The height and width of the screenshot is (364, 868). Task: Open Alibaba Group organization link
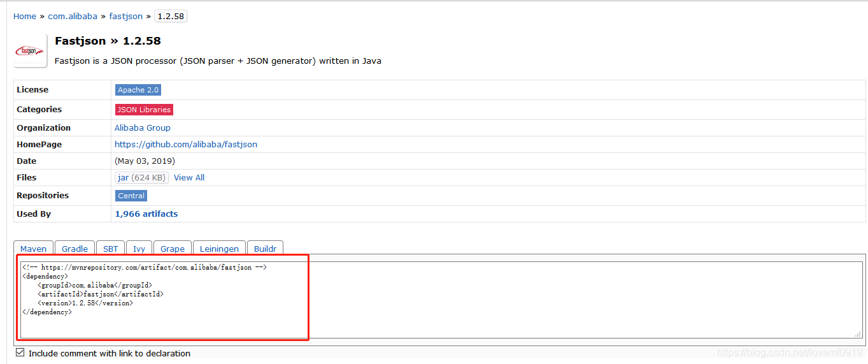[x=143, y=127]
